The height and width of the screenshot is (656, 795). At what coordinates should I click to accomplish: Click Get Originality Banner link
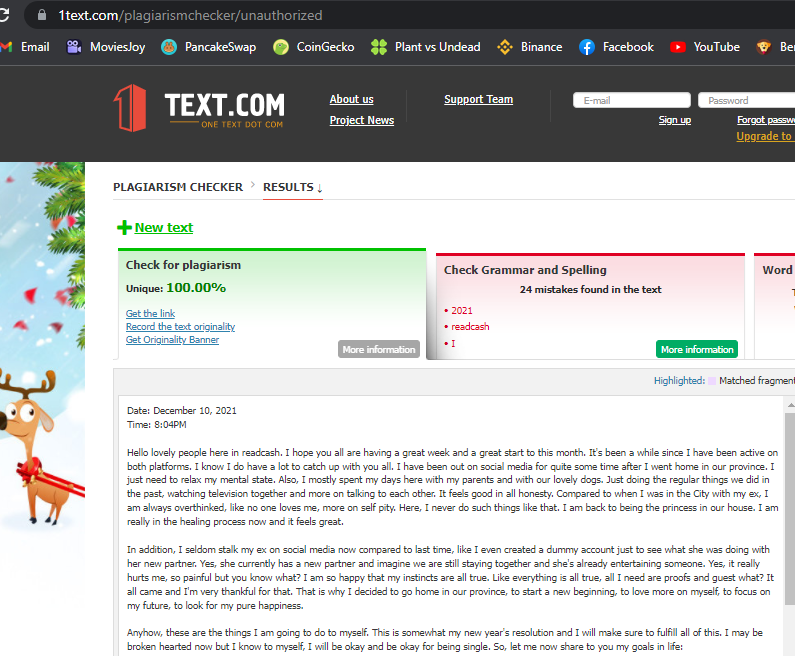click(x=172, y=340)
